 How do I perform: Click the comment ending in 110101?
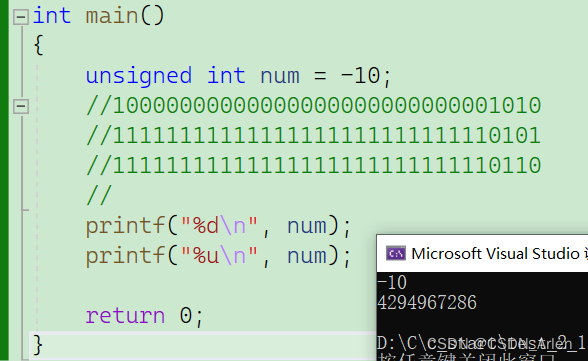click(x=314, y=136)
